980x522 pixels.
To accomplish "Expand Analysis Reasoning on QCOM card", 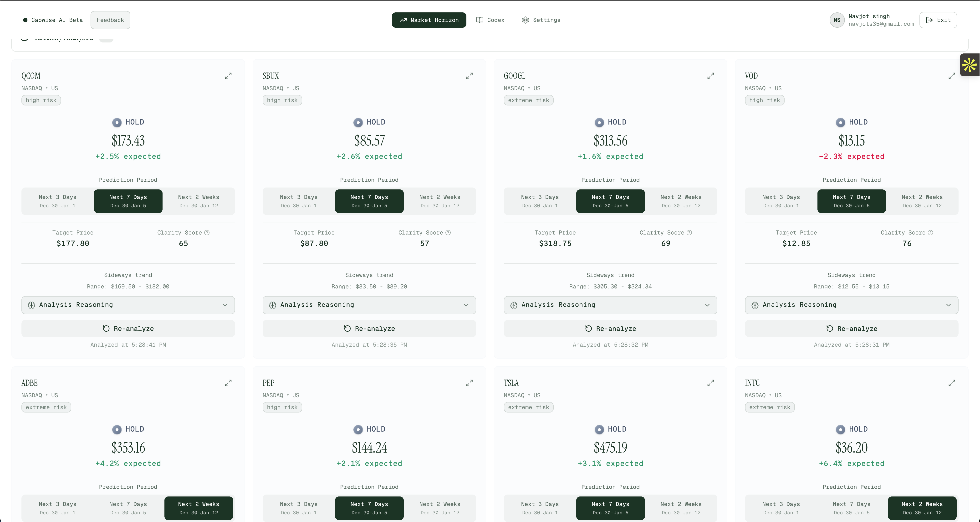I will 128,305.
